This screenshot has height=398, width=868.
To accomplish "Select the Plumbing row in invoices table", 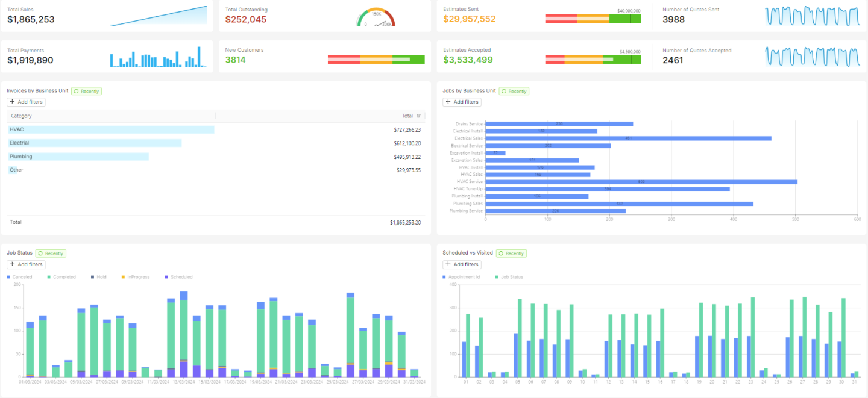I will tap(216, 157).
